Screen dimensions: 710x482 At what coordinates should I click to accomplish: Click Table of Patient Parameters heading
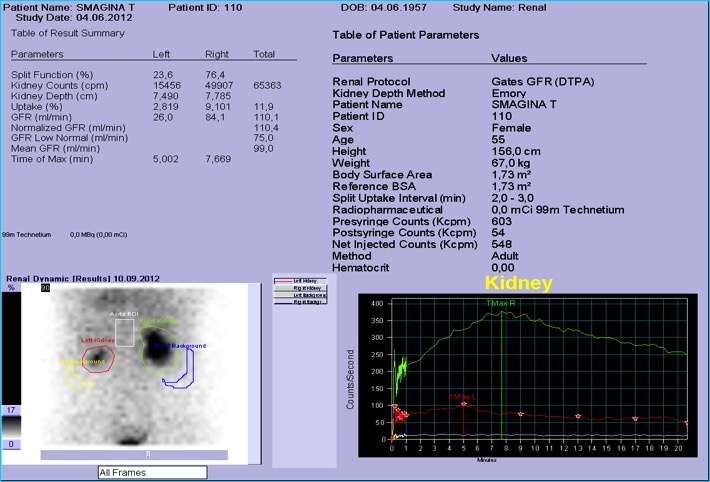405,35
